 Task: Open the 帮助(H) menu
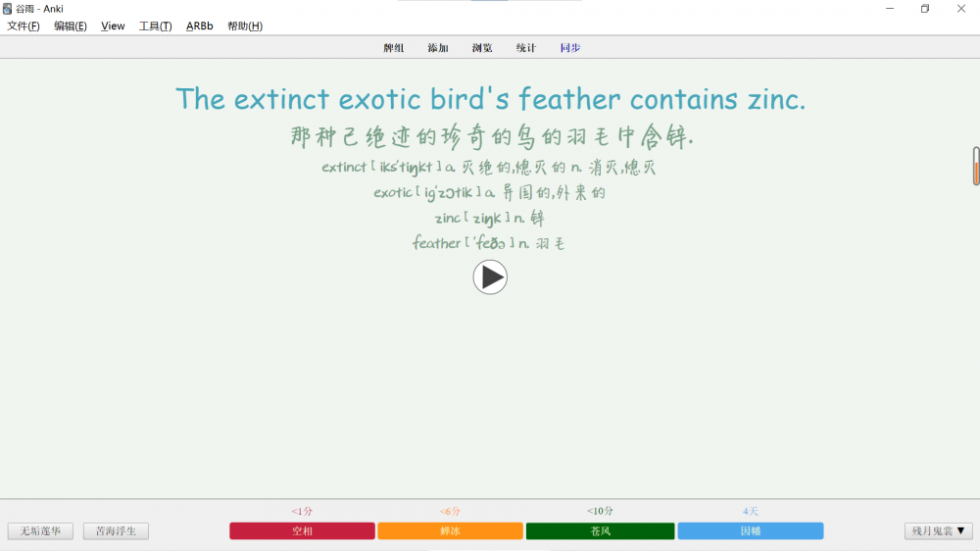click(244, 25)
